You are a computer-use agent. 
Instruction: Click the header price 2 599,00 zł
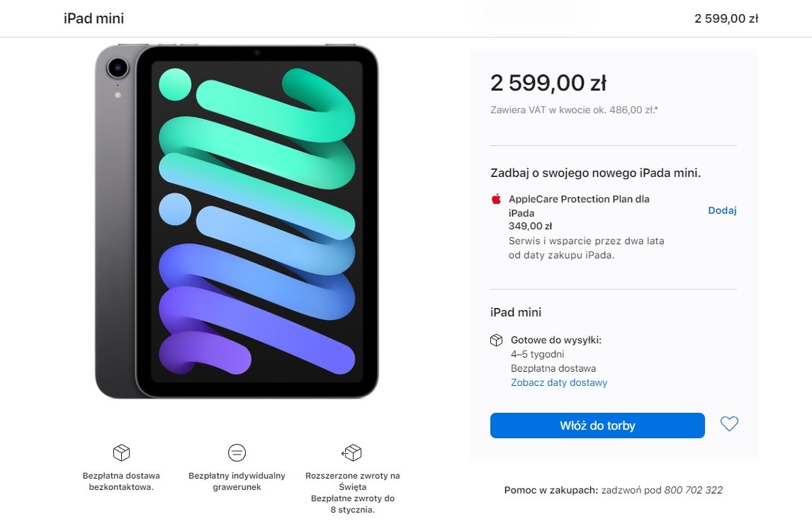pos(726,18)
